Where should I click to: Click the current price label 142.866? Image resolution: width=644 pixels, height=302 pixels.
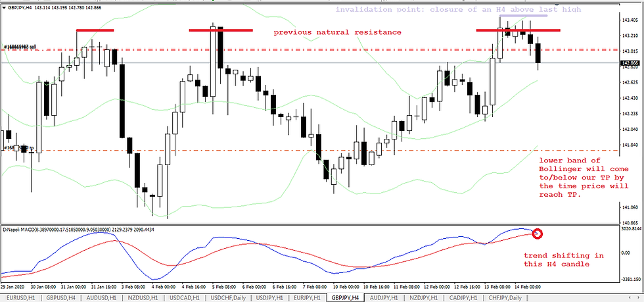[630, 63]
